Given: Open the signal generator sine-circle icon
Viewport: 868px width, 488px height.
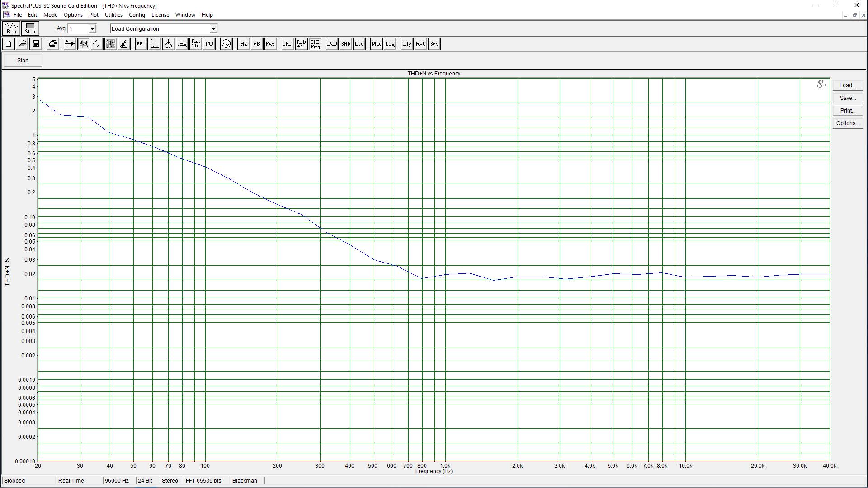Looking at the screenshot, I should point(226,44).
